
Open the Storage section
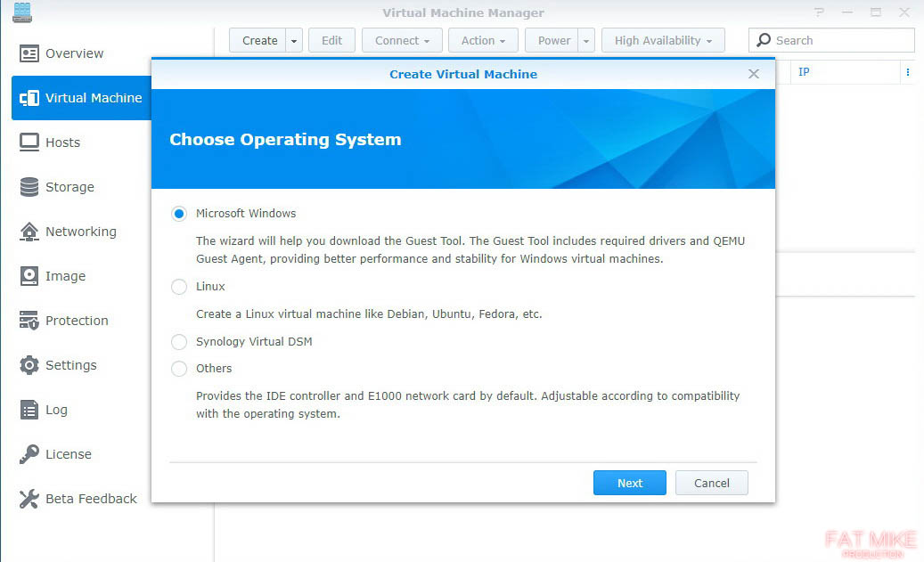pos(70,187)
